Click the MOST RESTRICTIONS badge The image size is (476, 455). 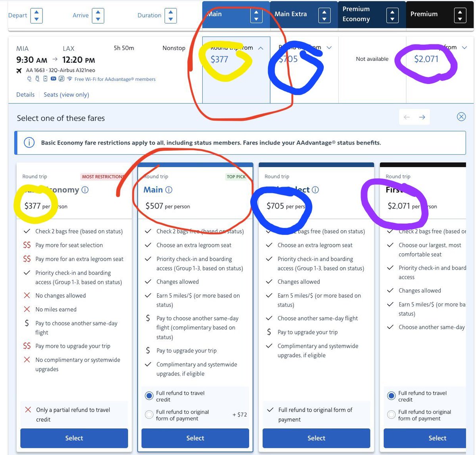pos(103,177)
